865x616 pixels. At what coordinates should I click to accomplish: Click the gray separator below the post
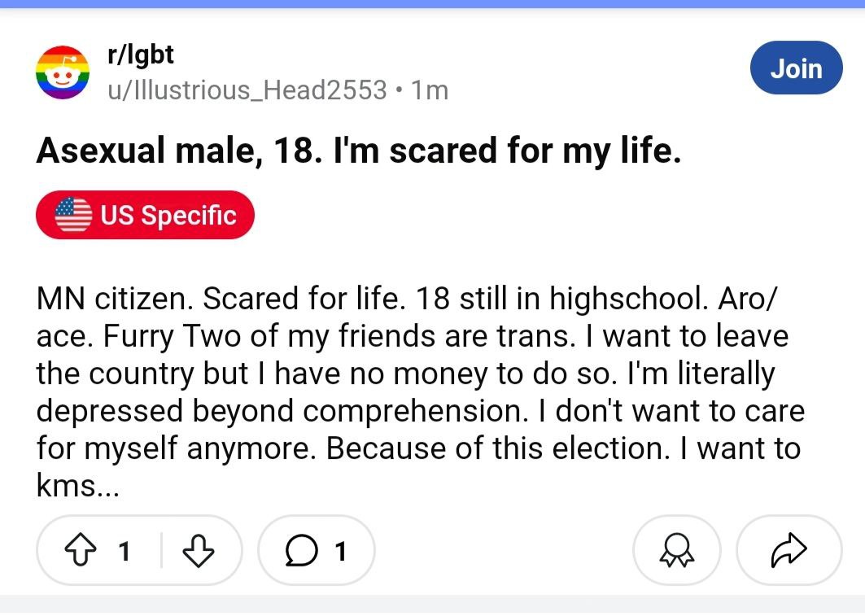pos(433,605)
